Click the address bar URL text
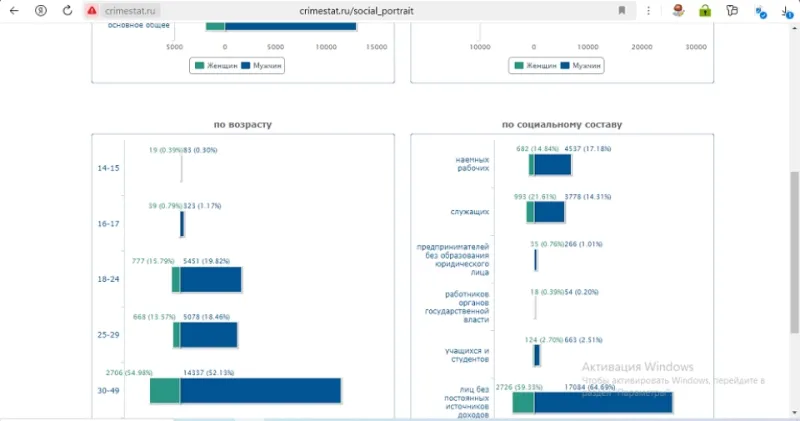This screenshot has height=421, width=800. [356, 11]
